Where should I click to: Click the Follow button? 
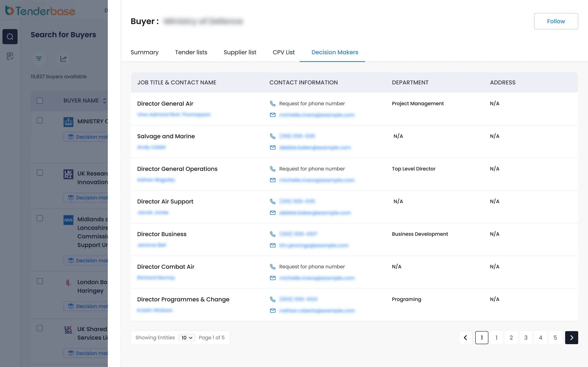point(556,21)
